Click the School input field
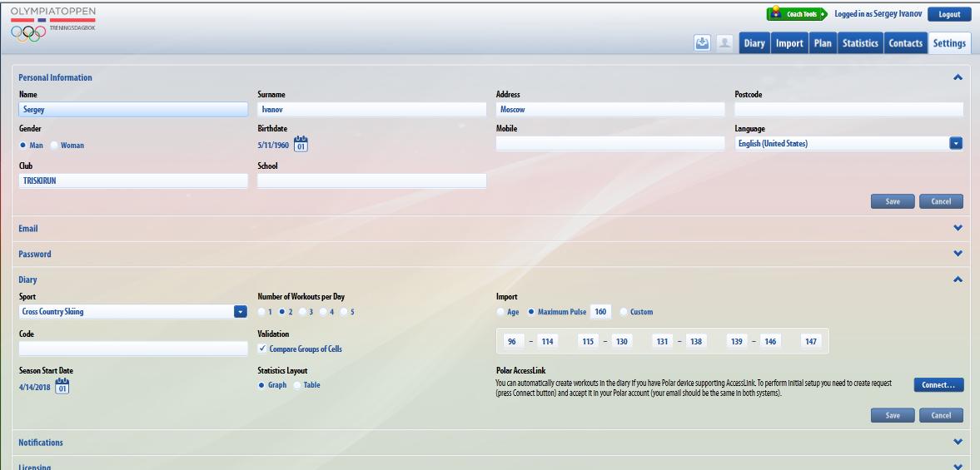Image resolution: width=980 pixels, height=470 pixels. (x=372, y=181)
